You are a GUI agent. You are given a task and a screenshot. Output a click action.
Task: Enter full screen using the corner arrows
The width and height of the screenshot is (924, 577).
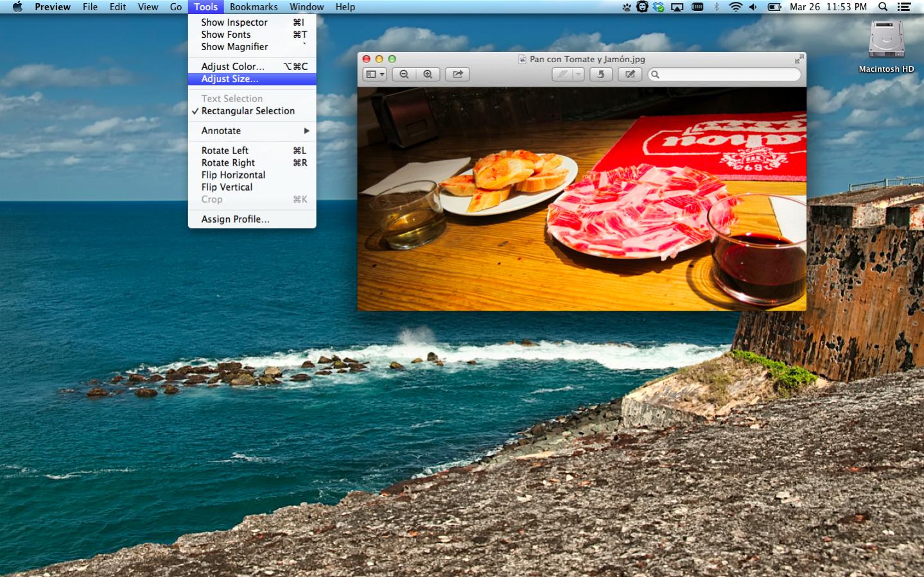(799, 59)
